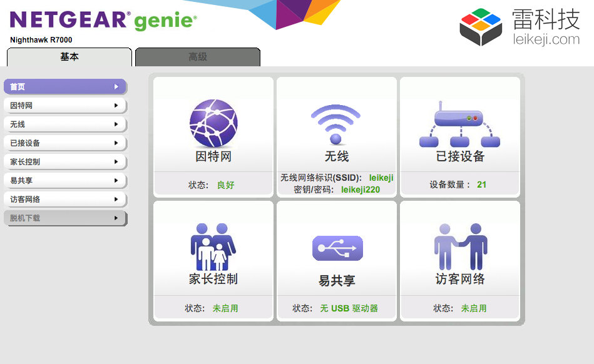The image size is (594, 364).
Task: Switch to the 高级 tab
Action: click(198, 57)
